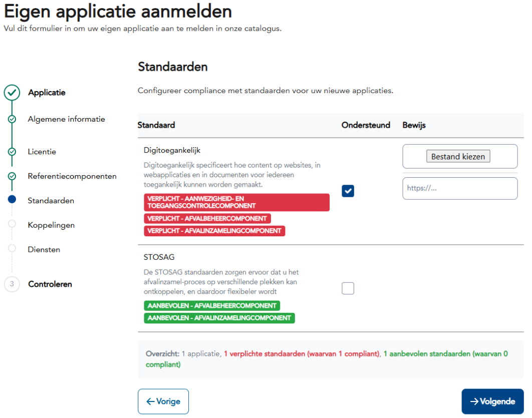Click the Volgende button
Image resolution: width=532 pixels, height=418 pixels.
492,401
